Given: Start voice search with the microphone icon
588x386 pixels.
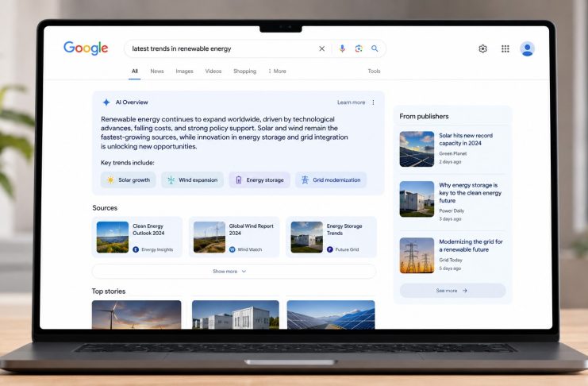Looking at the screenshot, I should point(342,48).
